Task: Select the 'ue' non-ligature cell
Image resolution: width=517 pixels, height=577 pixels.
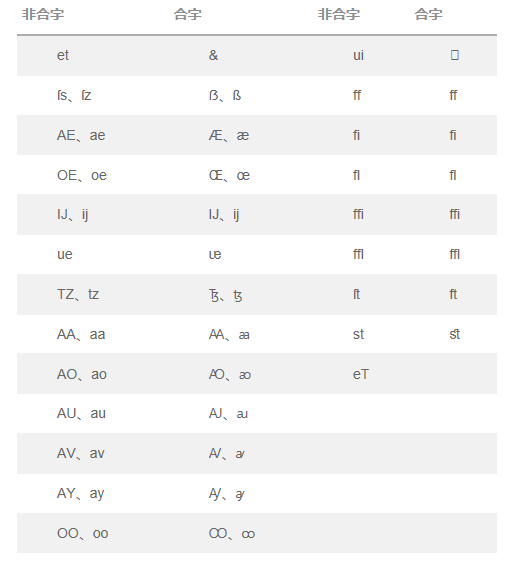Action: (x=65, y=255)
